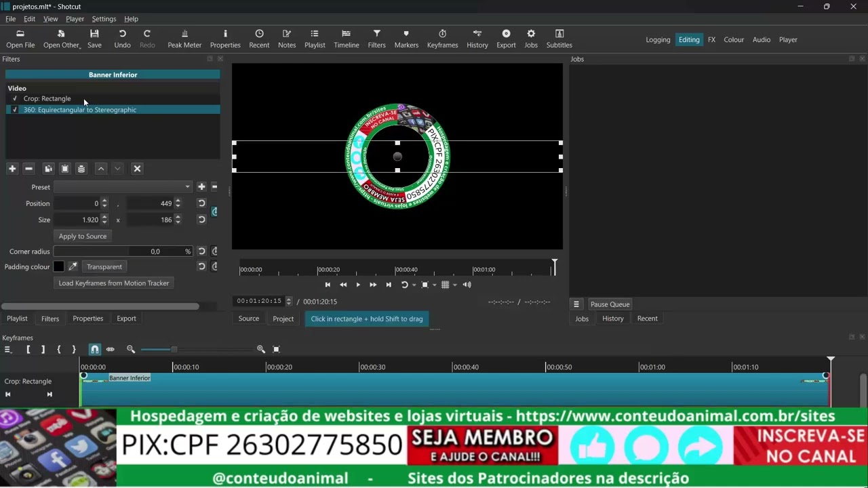Save a filter set

click(81, 169)
